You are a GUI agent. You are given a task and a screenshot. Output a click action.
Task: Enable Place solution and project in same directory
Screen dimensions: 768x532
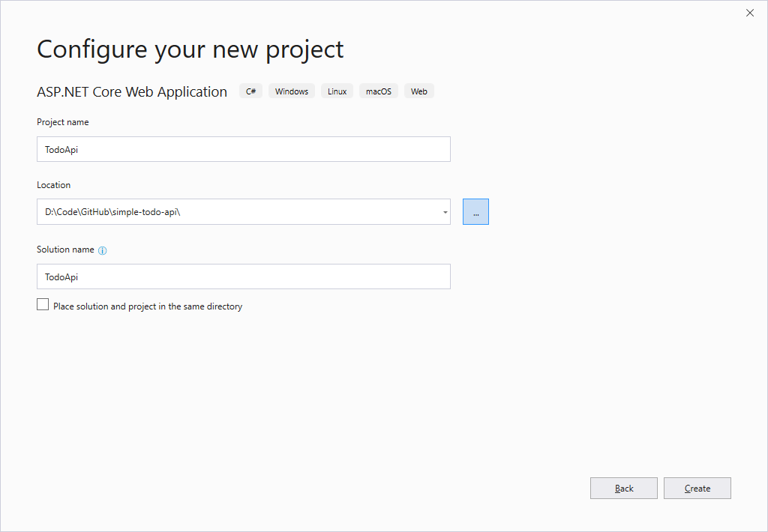[43, 305]
